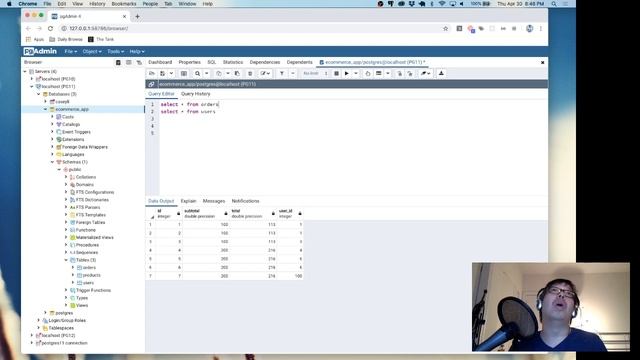Open Query Tool from Browser panel header

tap(118, 62)
